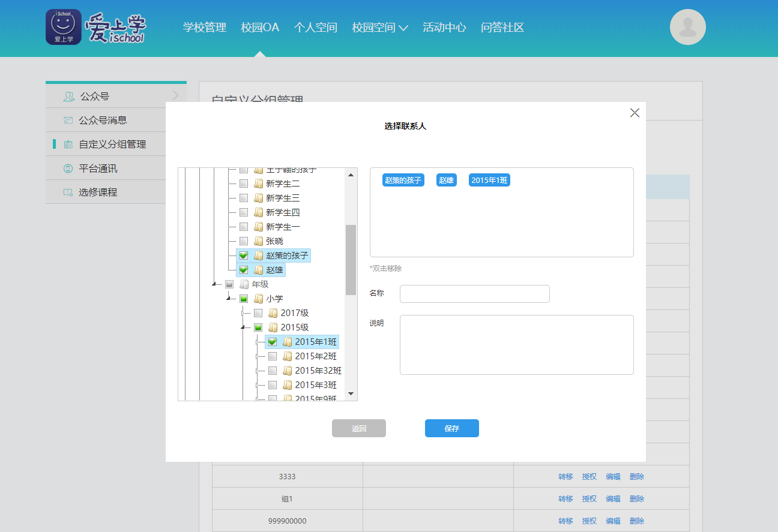Open the user avatar profile icon
Screen dimensions: 778x532
coord(688,27)
